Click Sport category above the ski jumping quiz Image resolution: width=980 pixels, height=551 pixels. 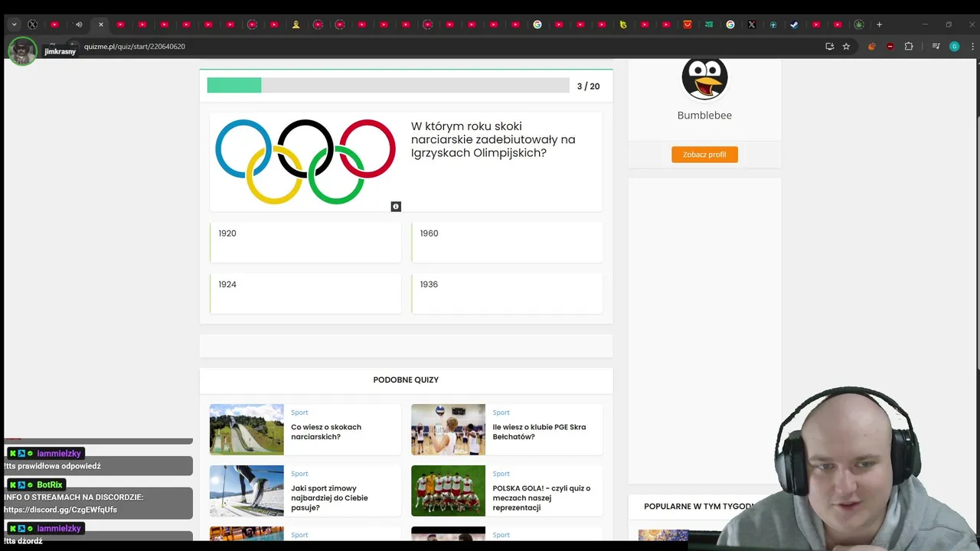[x=299, y=412]
